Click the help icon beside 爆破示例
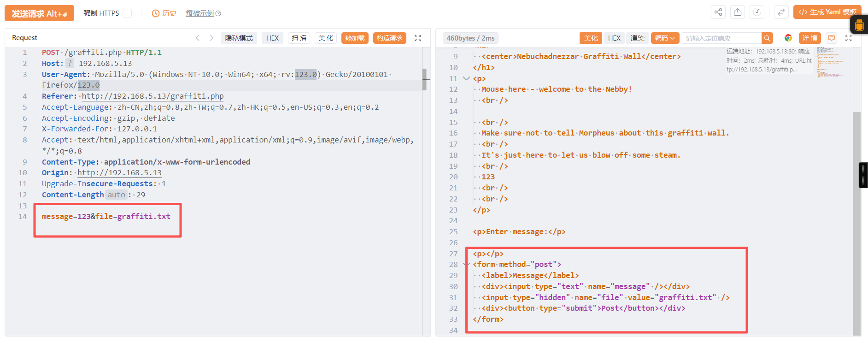 [x=218, y=13]
